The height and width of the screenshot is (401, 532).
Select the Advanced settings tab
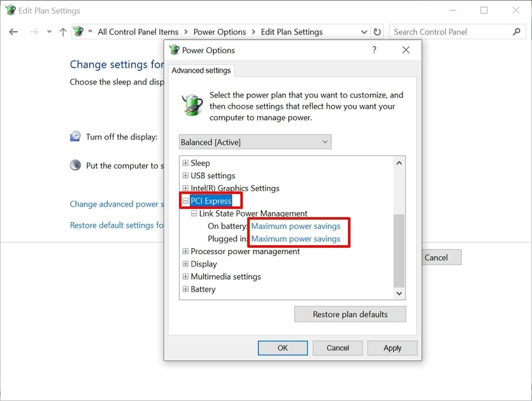pyautogui.click(x=201, y=71)
